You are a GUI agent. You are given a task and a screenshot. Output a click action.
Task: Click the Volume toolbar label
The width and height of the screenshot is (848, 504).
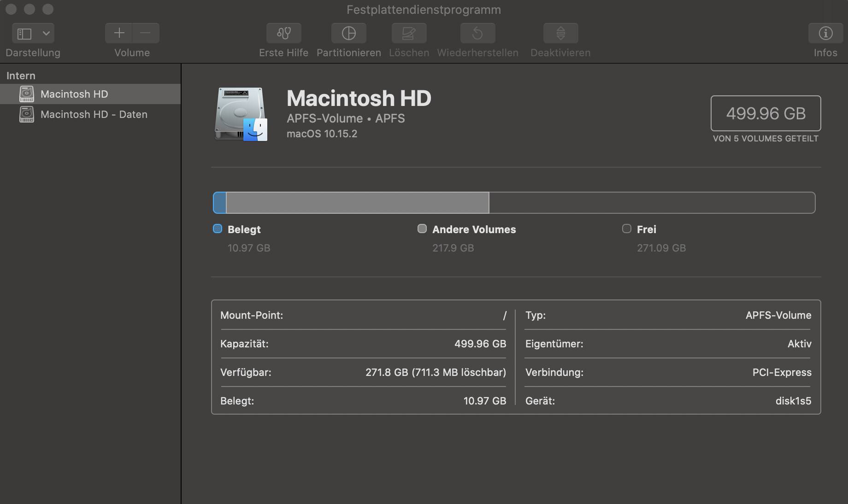point(132,53)
